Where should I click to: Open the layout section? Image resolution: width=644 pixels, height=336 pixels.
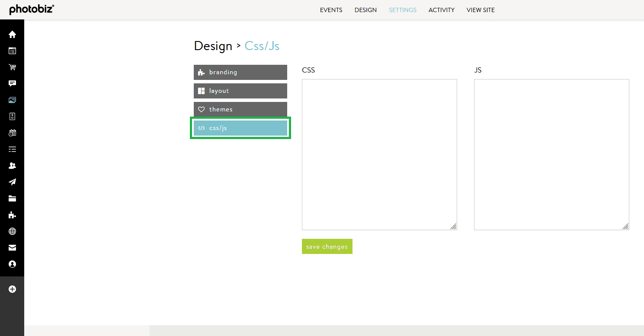240,91
